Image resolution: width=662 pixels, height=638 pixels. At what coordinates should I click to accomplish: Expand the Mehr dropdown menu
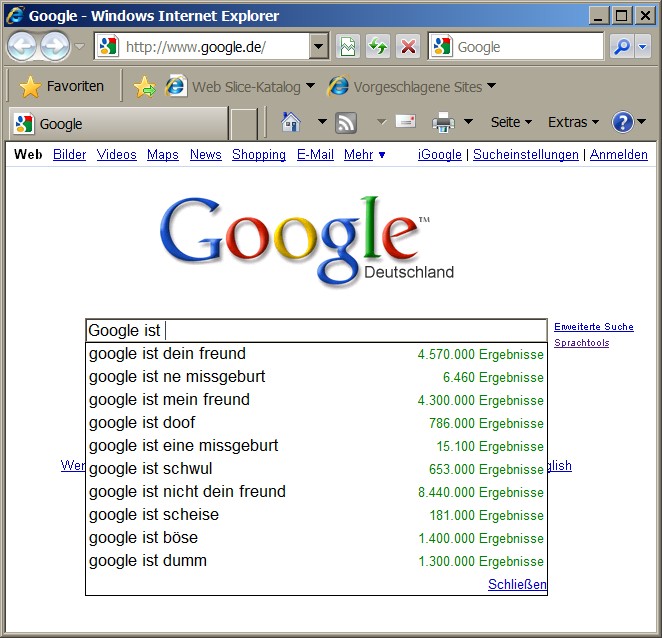pos(364,155)
